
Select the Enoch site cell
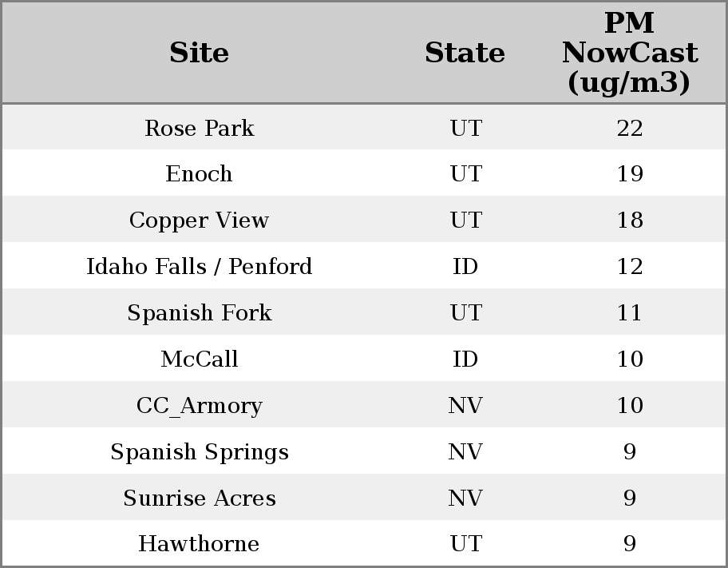200,174
